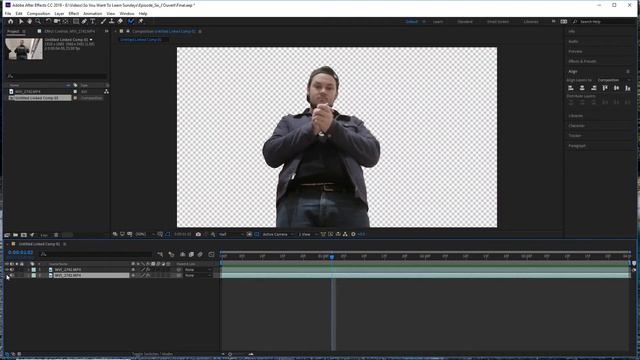Open the Composition menu
Image resolution: width=640 pixels, height=360 pixels.
[38, 13]
